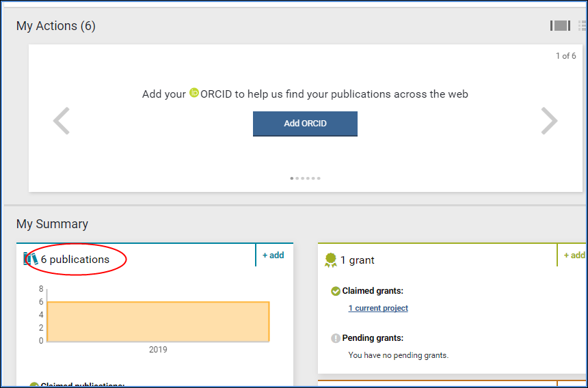The image size is (588, 388).
Task: Go to the previous action with left chevron
Action: click(x=62, y=122)
